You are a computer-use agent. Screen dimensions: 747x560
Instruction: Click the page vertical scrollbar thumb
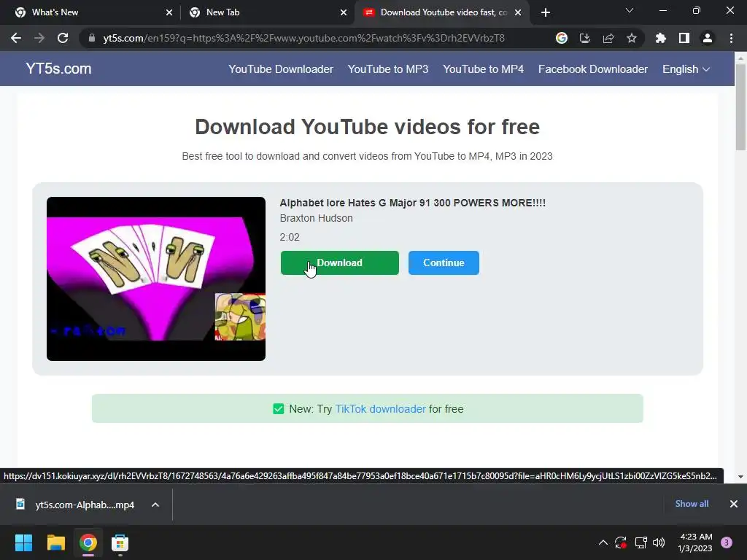pos(740,107)
